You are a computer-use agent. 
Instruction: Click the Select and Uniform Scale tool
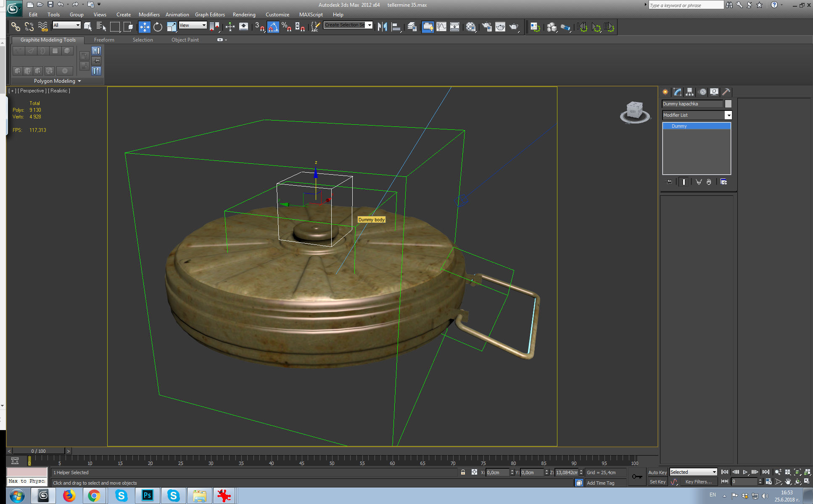[x=172, y=27]
